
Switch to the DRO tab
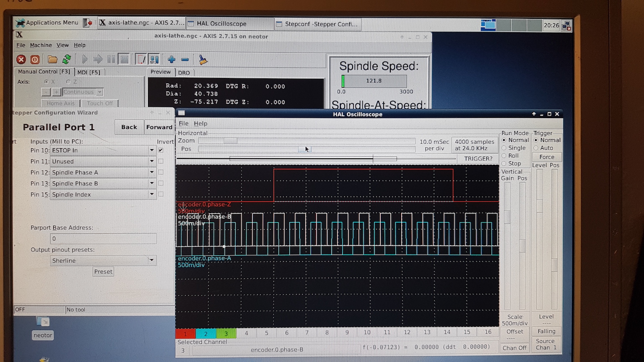[184, 72]
